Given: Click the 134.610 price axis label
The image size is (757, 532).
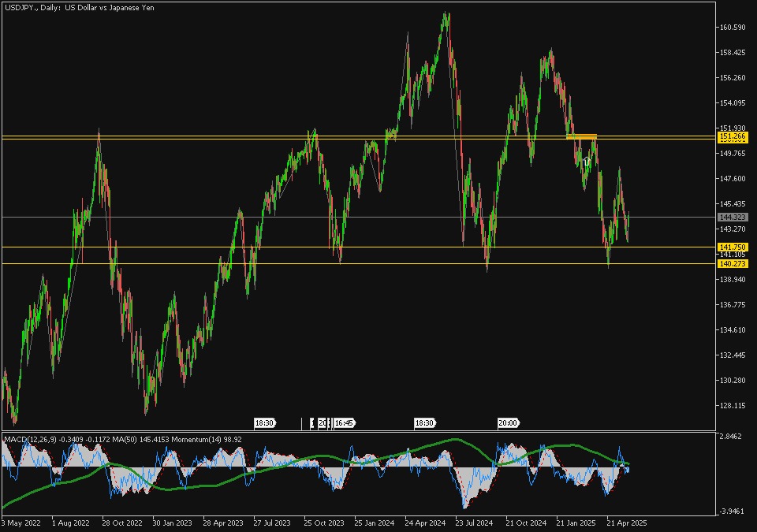Looking at the screenshot, I should tap(733, 330).
